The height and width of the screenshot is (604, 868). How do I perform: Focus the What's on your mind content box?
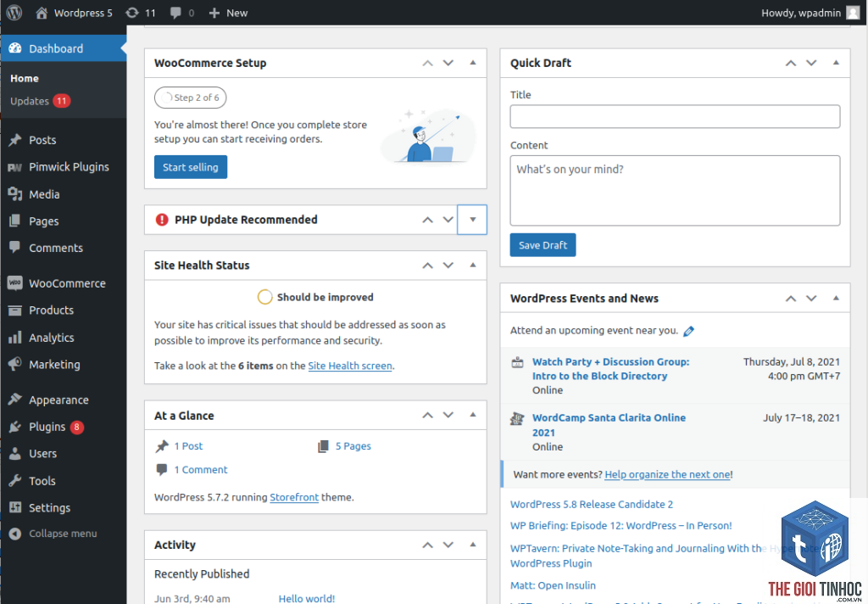[x=675, y=190]
